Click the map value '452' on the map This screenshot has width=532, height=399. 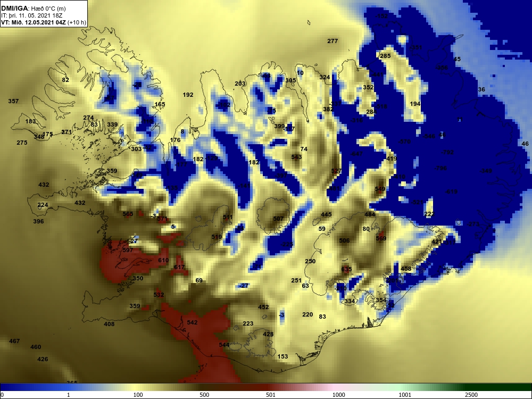coord(263,307)
